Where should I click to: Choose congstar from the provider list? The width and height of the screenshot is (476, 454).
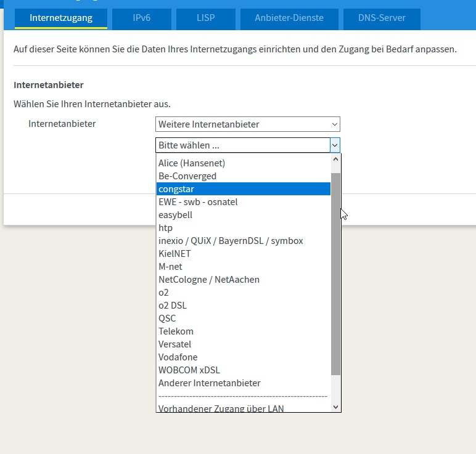pyautogui.click(x=244, y=189)
